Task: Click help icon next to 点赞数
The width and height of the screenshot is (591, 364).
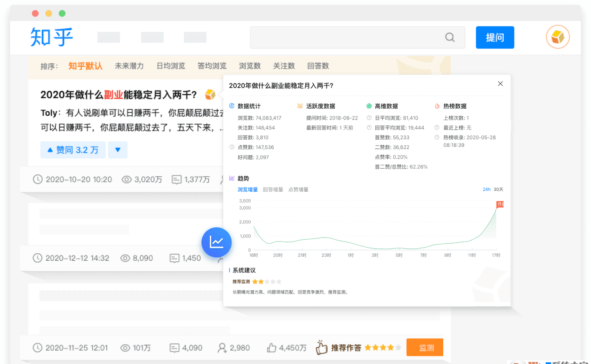Action: pyautogui.click(x=232, y=147)
